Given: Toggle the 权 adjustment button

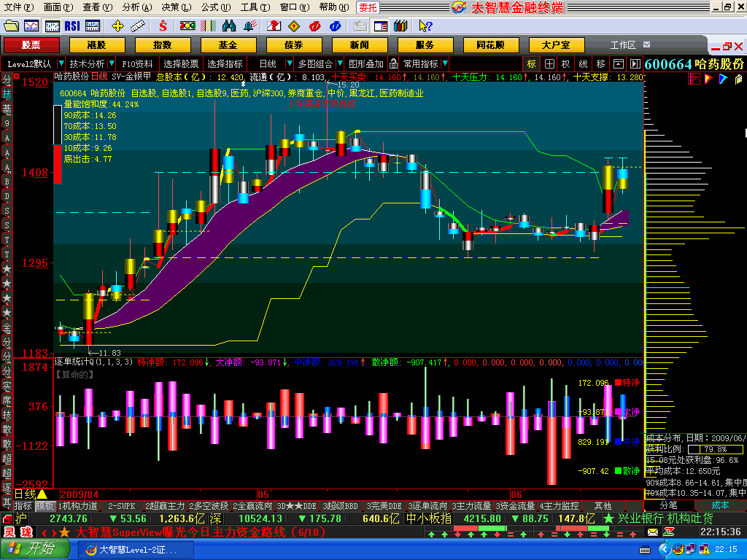Looking at the screenshot, I should (566, 64).
